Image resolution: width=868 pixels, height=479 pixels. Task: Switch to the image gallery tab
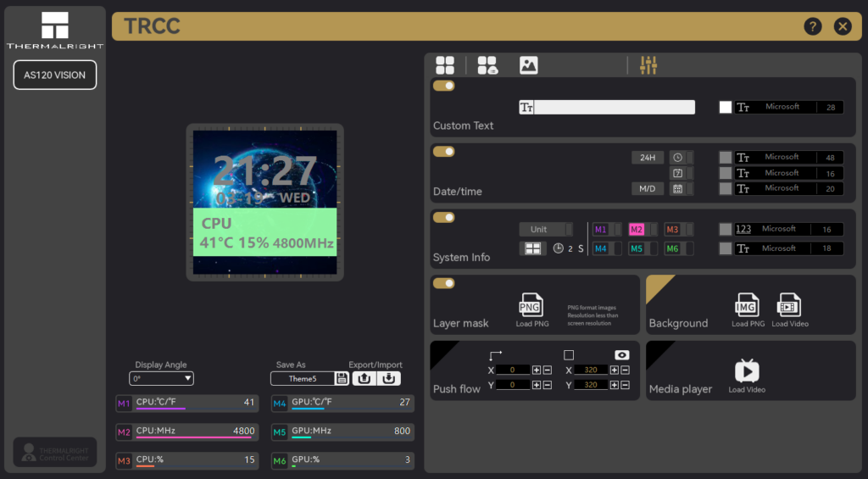click(x=529, y=65)
